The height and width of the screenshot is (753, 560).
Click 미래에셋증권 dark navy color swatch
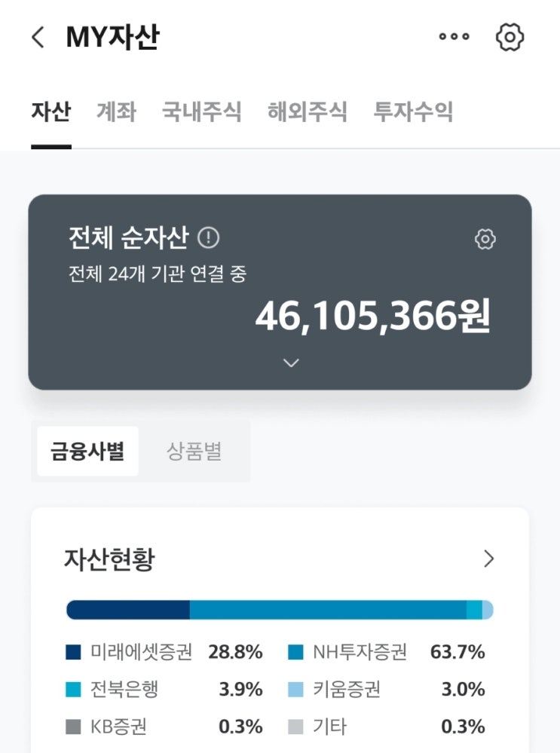pos(73,652)
